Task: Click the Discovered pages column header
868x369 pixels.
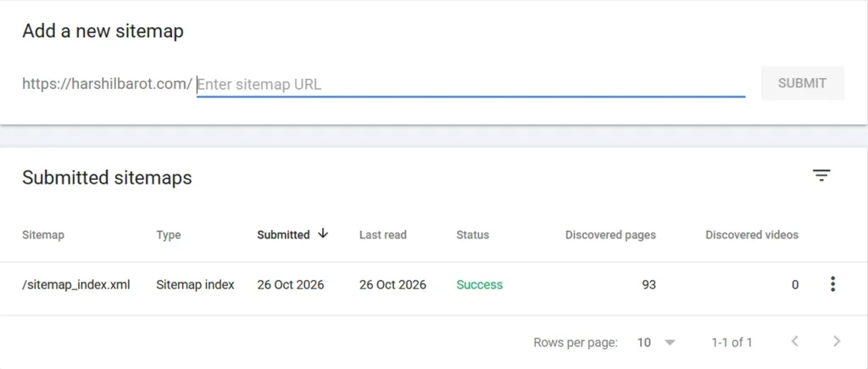Action: click(x=610, y=235)
